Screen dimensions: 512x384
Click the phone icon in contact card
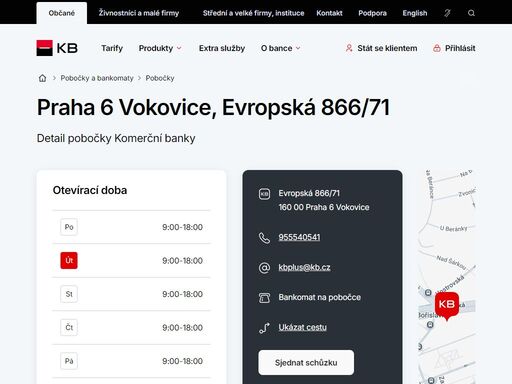(264, 237)
